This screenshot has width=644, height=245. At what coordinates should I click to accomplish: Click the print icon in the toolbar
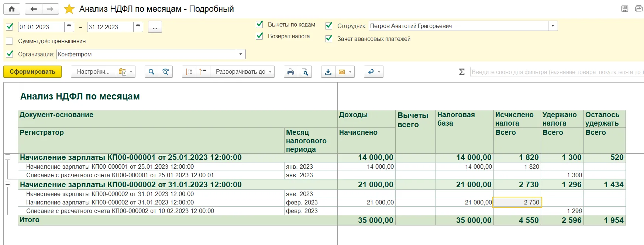291,72
